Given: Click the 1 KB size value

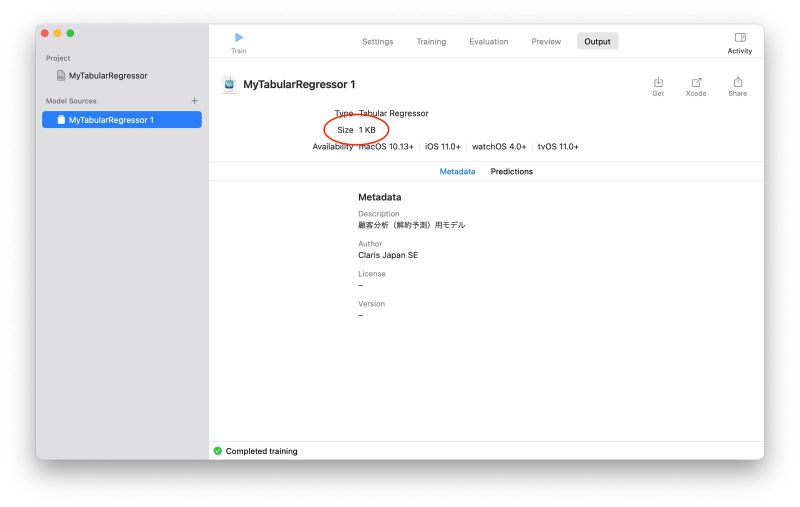Looking at the screenshot, I should tap(367, 130).
